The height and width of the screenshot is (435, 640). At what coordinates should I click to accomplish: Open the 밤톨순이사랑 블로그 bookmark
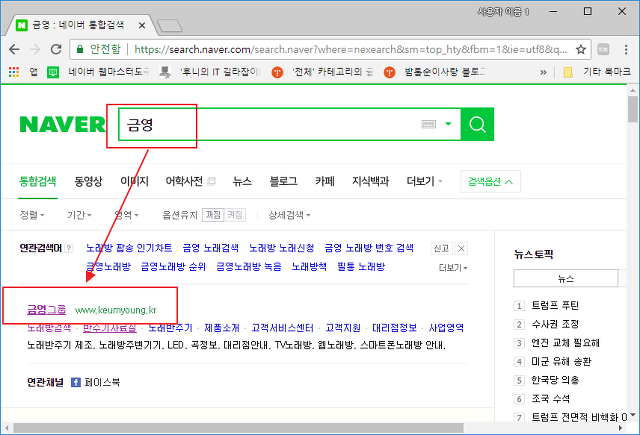435,72
